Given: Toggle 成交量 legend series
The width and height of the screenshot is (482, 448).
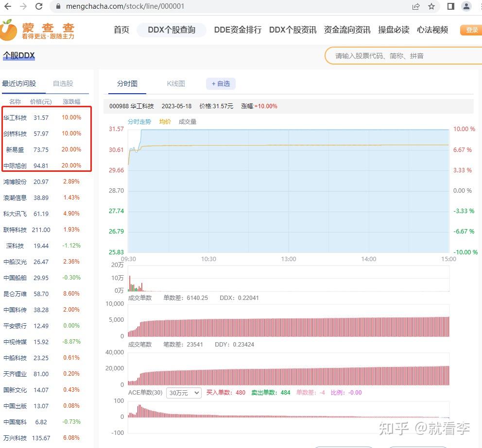Looking at the screenshot, I should 188,122.
